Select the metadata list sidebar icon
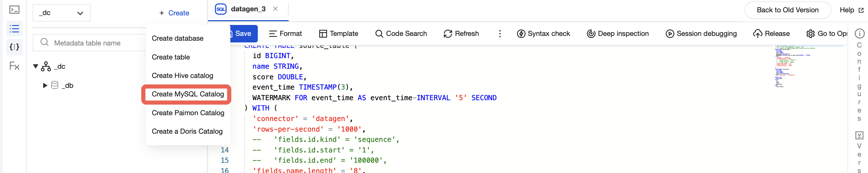Screen dimensions: 868x173 [14, 29]
